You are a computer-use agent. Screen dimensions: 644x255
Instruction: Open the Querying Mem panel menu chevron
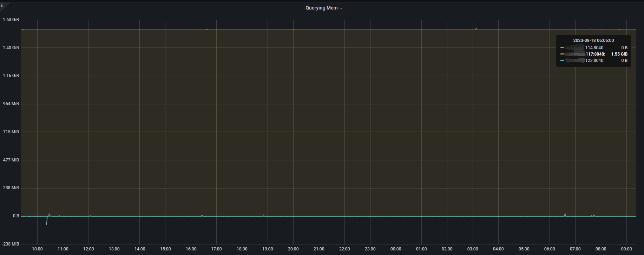click(341, 8)
